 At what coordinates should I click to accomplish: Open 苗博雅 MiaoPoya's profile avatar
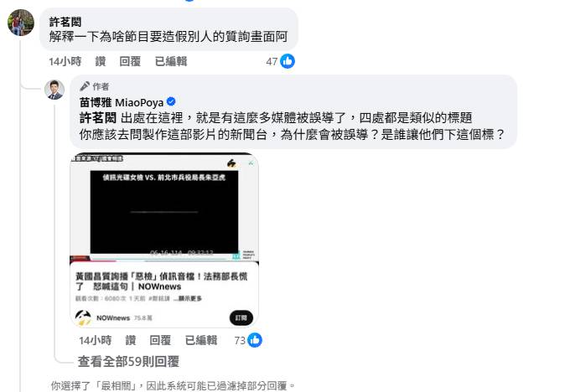click(54, 90)
